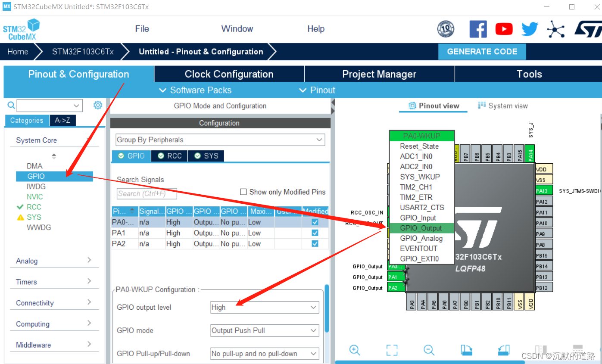Select the PA13 pin on the chip
The height and width of the screenshot is (364, 602).
(x=544, y=191)
